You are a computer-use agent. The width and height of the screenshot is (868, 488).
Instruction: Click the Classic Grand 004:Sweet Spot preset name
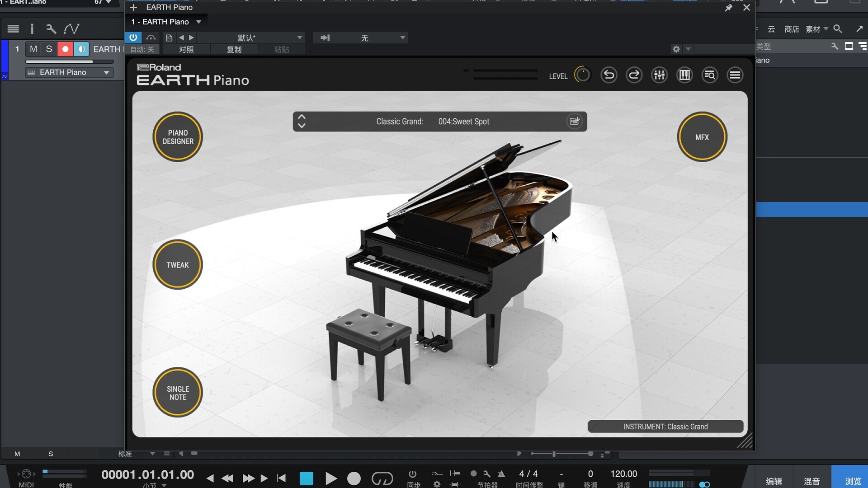pyautogui.click(x=433, y=122)
